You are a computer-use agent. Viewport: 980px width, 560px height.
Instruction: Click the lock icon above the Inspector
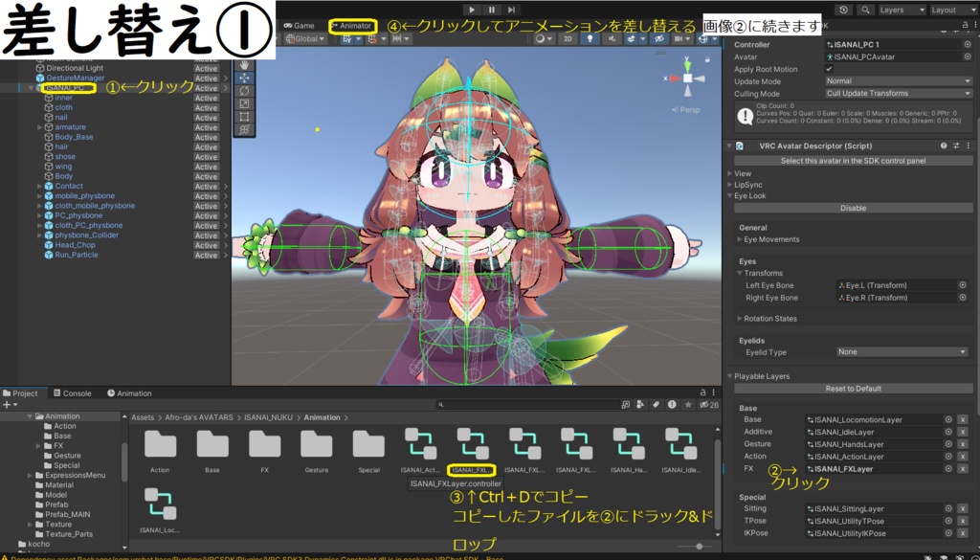pyautogui.click(x=966, y=26)
